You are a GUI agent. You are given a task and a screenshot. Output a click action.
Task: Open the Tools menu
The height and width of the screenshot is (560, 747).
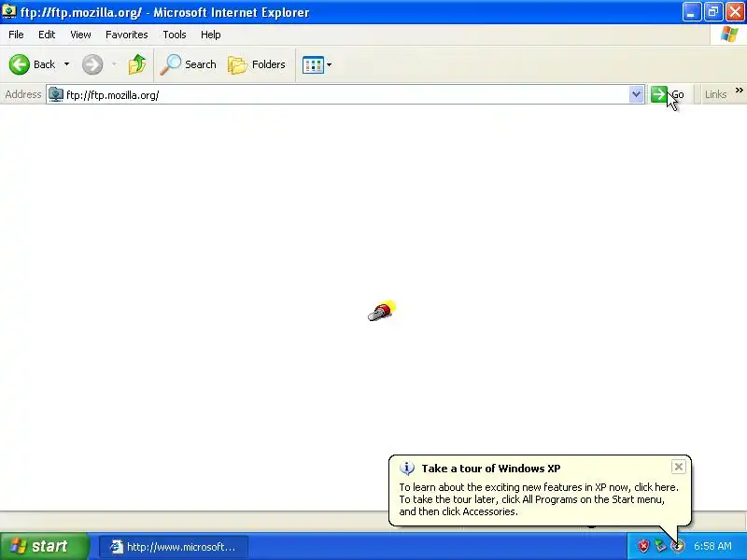175,35
